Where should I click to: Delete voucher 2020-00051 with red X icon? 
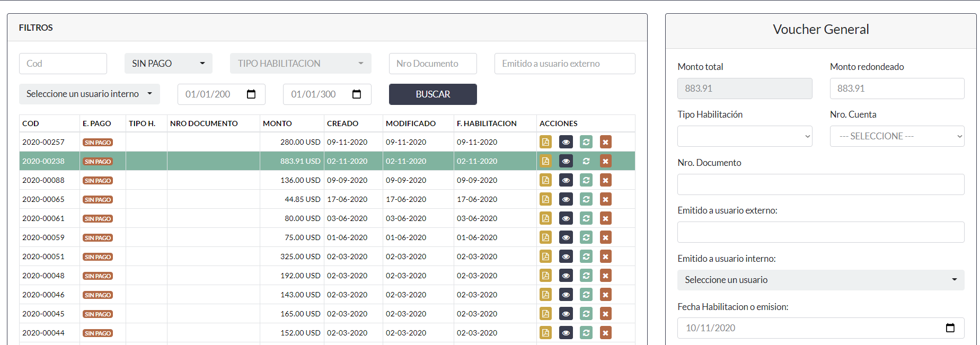[x=605, y=256]
